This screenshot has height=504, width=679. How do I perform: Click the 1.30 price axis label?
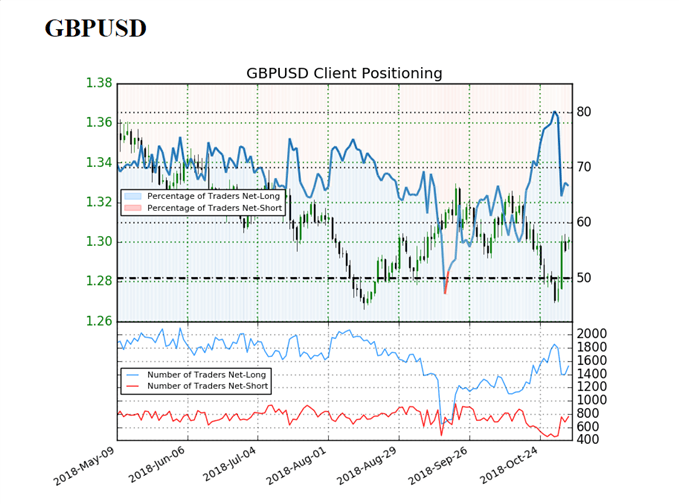point(99,241)
